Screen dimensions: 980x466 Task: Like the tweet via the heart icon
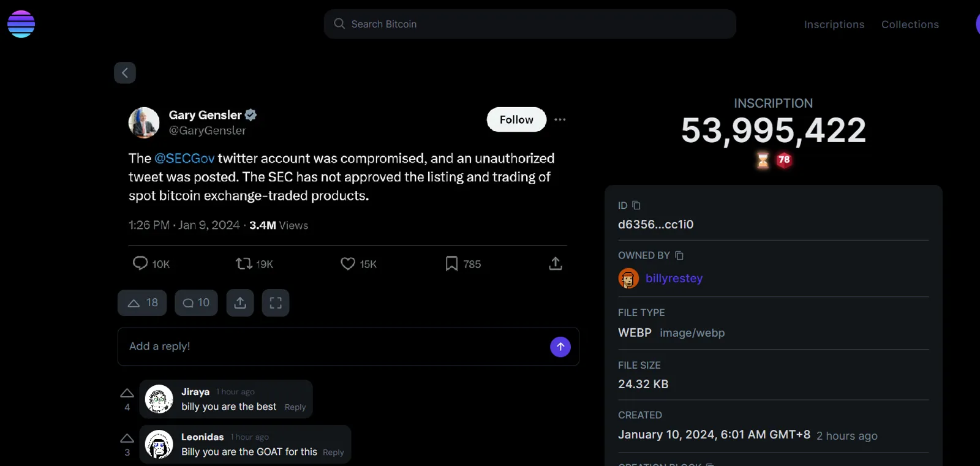[x=347, y=263]
